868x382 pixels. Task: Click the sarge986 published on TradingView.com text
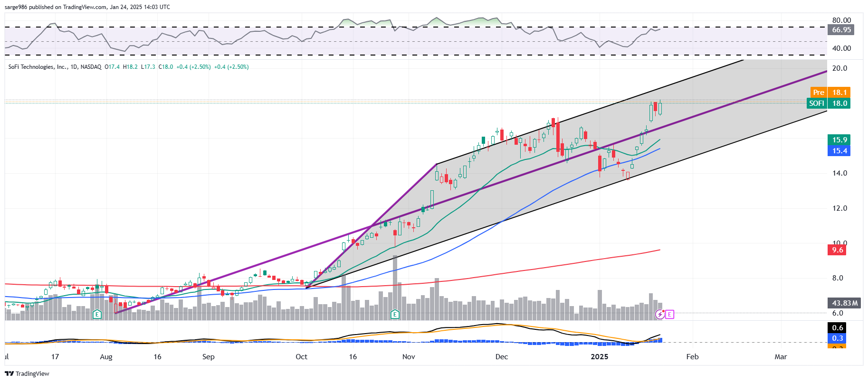(x=87, y=7)
